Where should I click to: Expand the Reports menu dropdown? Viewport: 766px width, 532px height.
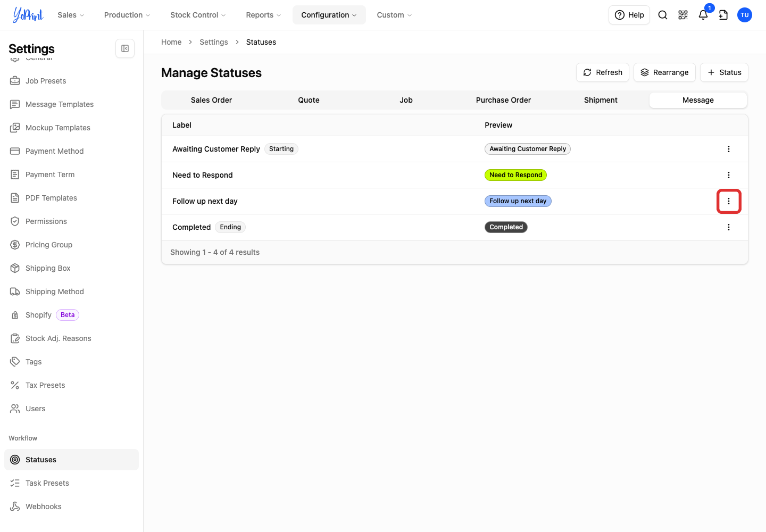click(x=263, y=15)
